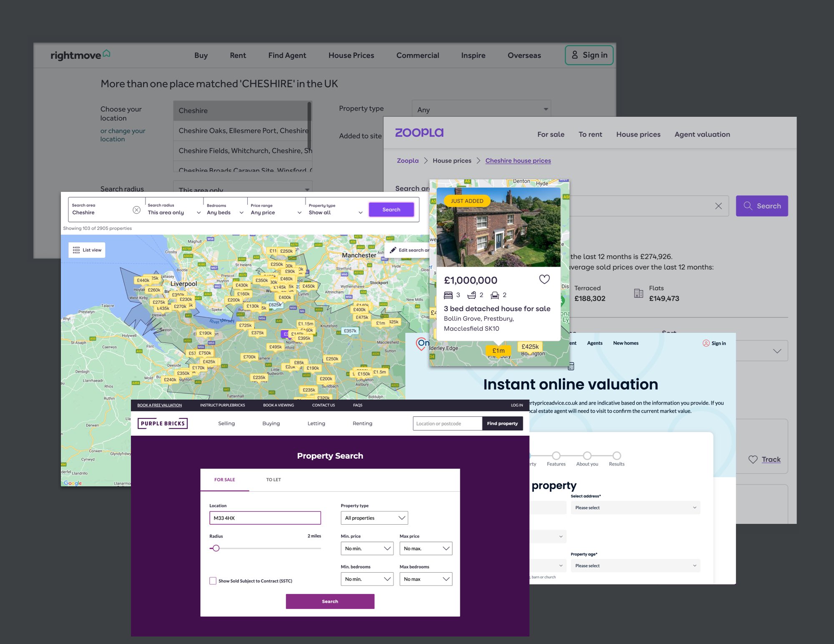Screen dimensions: 834x644
Task: Open Max price No max. dropdown
Action: pyautogui.click(x=426, y=548)
